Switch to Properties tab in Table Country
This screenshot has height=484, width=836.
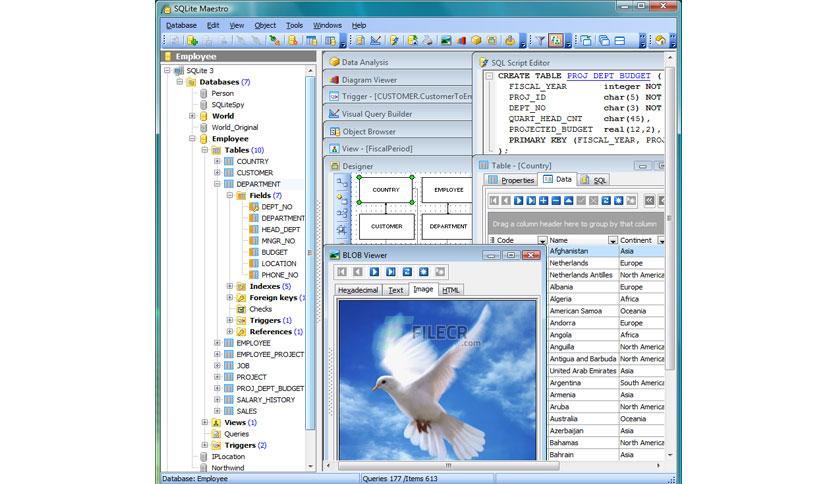511,180
